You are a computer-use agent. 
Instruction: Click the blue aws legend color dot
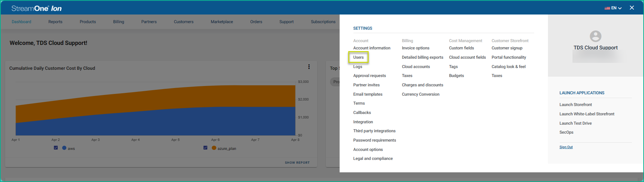[x=64, y=148]
